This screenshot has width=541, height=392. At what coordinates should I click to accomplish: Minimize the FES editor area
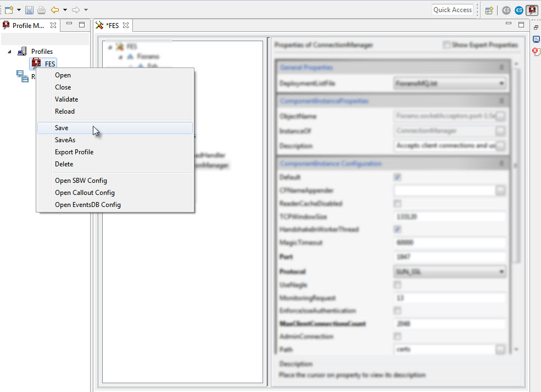click(x=509, y=24)
